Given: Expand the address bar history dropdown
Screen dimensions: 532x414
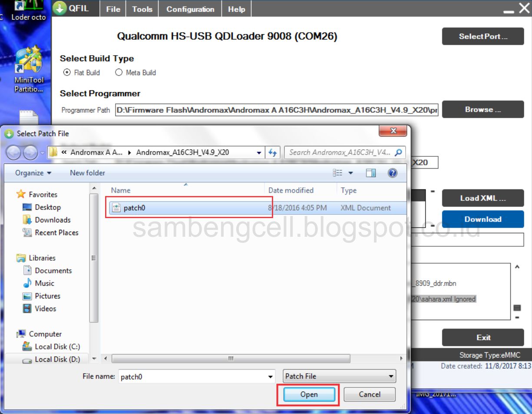Looking at the screenshot, I should coord(259,153).
